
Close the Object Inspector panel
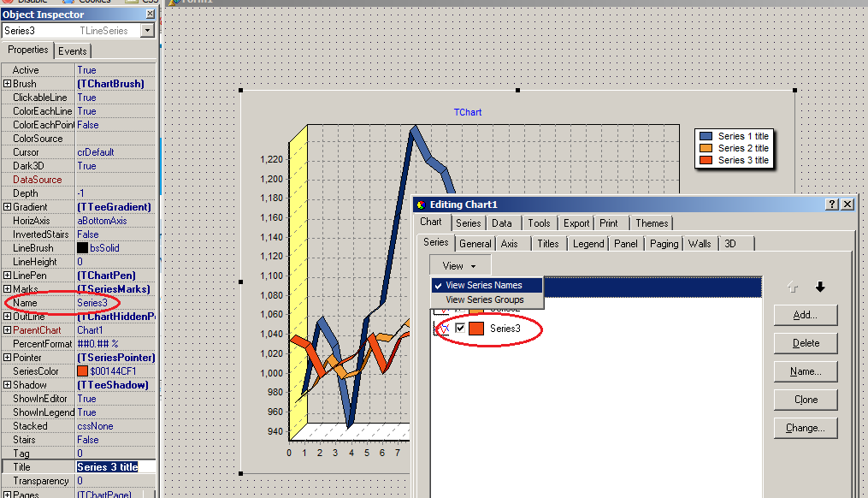150,14
